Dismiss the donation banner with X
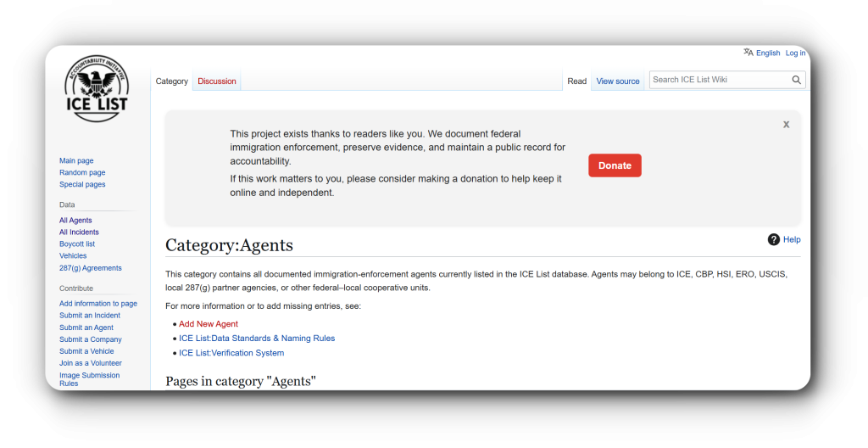The height and width of the screenshot is (448, 868). point(786,124)
